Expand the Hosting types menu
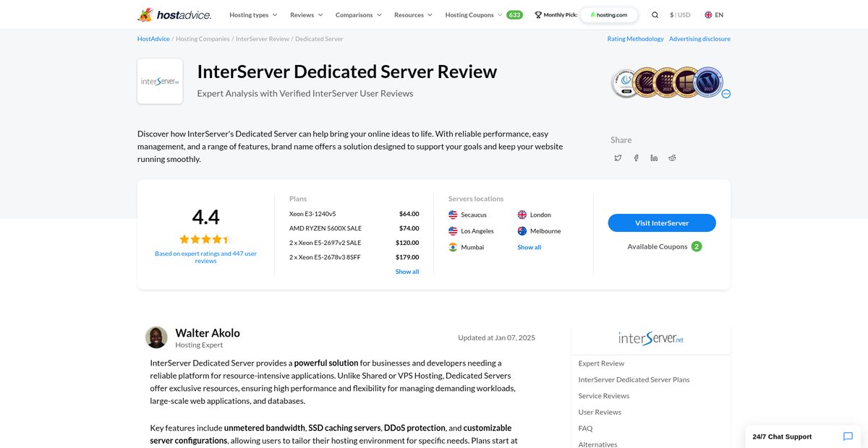The height and width of the screenshot is (448, 868). click(x=253, y=14)
